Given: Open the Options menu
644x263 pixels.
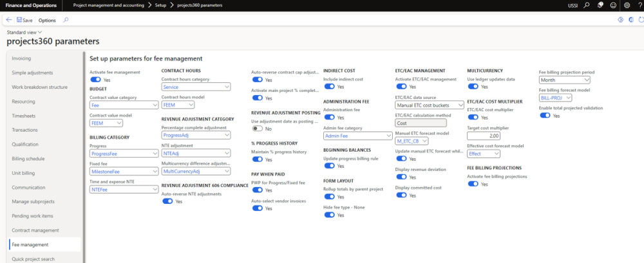Looking at the screenshot, I should [x=47, y=20].
